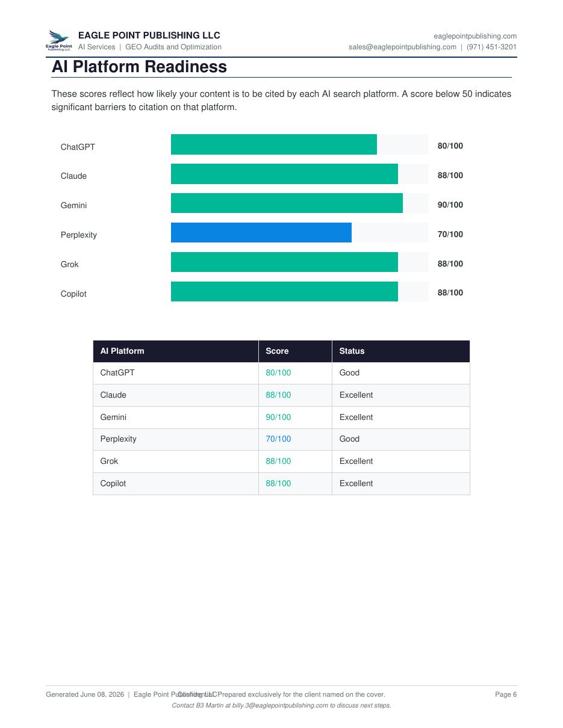Viewport: 563px width, 728px height.
Task: Click the Claude row in table
Action: (281, 395)
